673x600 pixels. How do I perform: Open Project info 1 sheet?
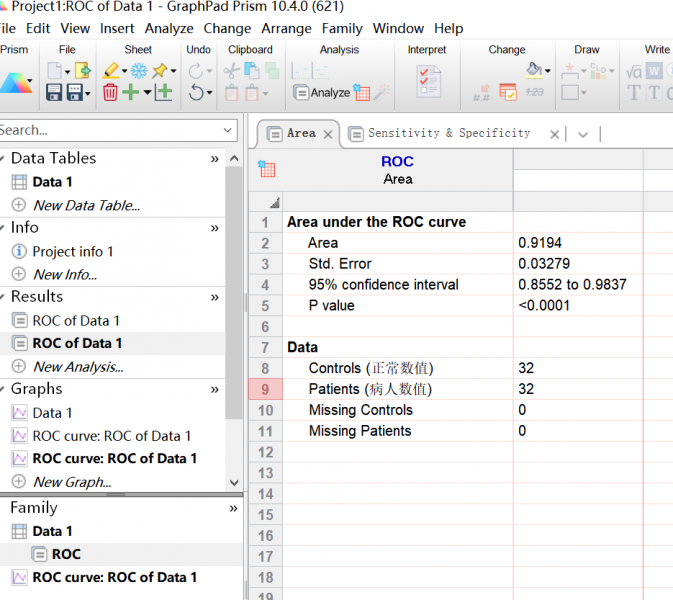click(x=73, y=251)
